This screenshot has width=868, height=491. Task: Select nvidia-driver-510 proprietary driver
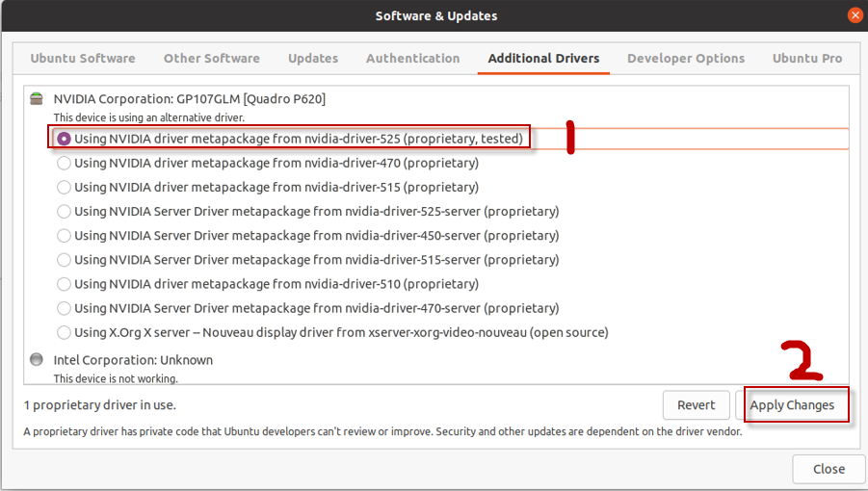tap(65, 284)
